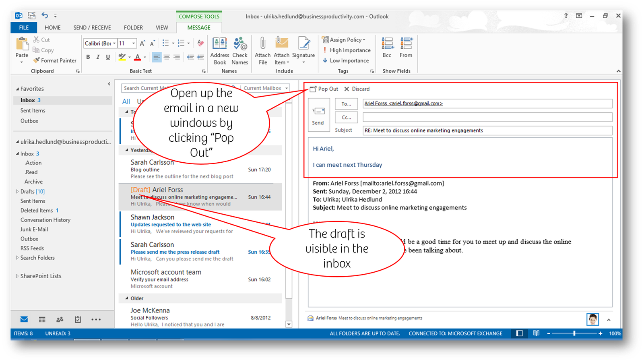Discard the draft reply
This screenshot has height=362, width=644.
(x=357, y=89)
